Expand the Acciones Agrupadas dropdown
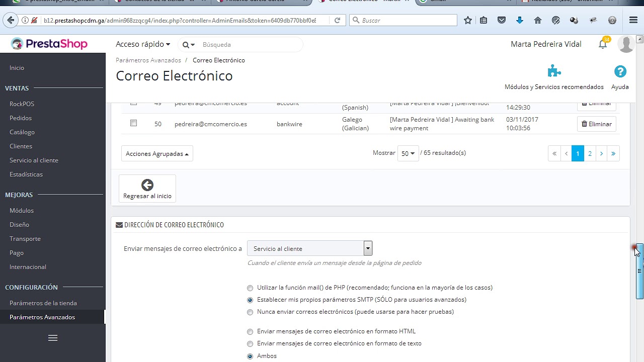Image resolution: width=644 pixels, height=362 pixels. (157, 154)
